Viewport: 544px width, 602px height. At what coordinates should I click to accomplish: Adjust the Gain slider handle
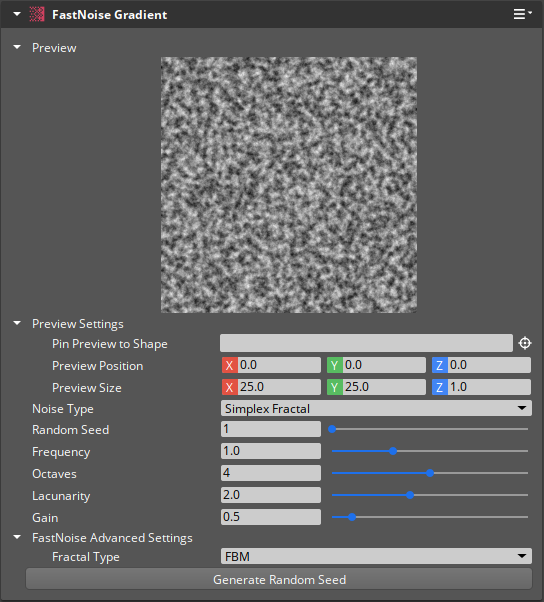pos(352,517)
